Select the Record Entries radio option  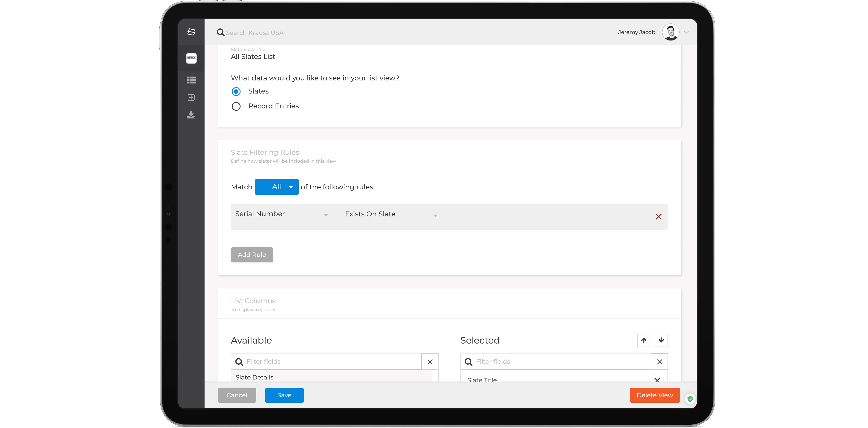click(x=236, y=106)
